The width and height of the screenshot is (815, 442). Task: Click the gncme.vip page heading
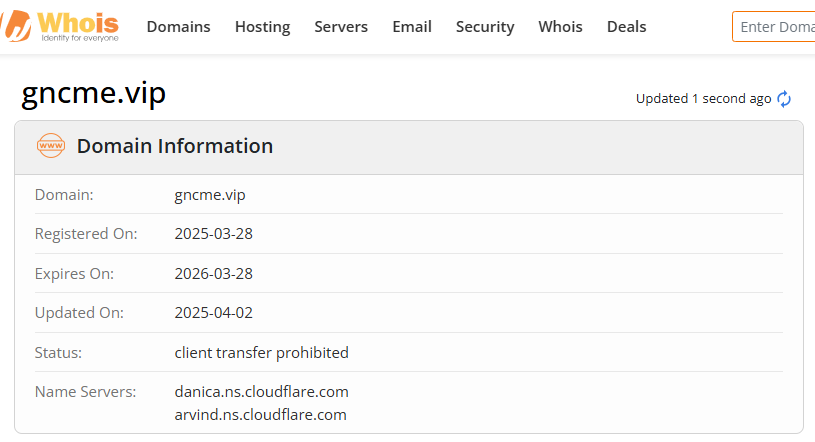click(x=94, y=92)
